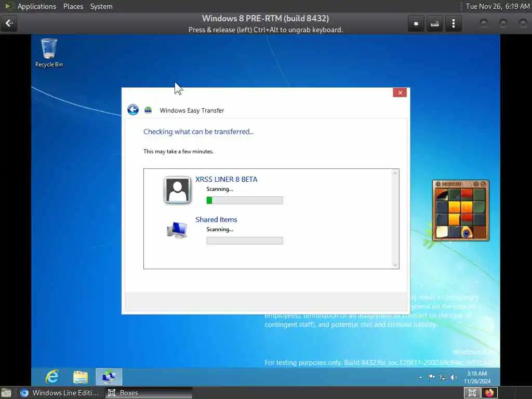Click the Boxes header bar stop icon

point(416,24)
